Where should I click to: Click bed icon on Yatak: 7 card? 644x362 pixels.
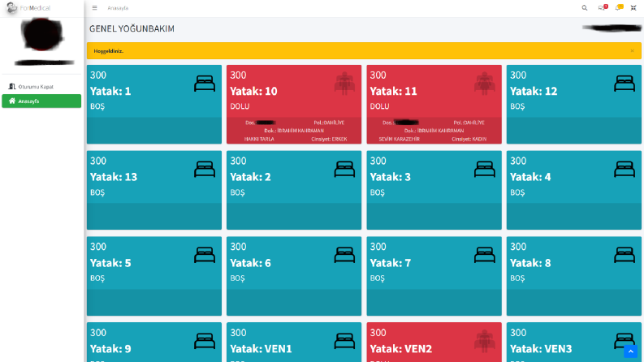click(x=485, y=255)
